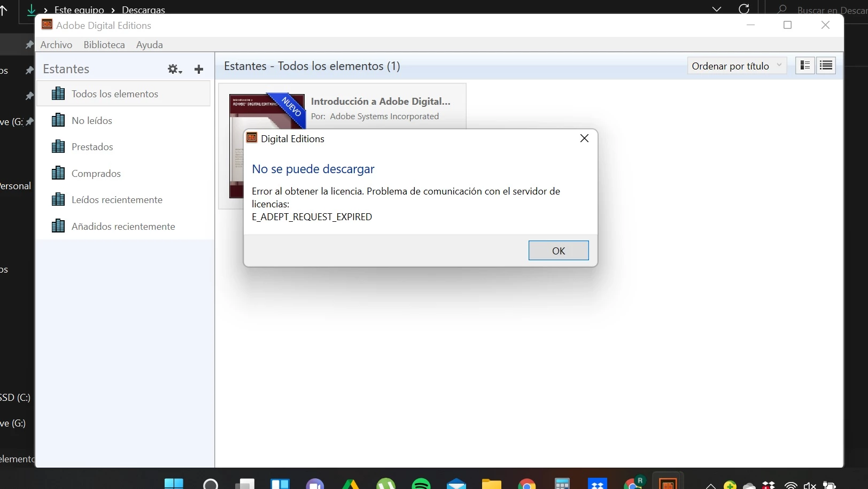Open Dropbox from the taskbar
Viewport: 868px width, 489px height.
click(x=597, y=484)
